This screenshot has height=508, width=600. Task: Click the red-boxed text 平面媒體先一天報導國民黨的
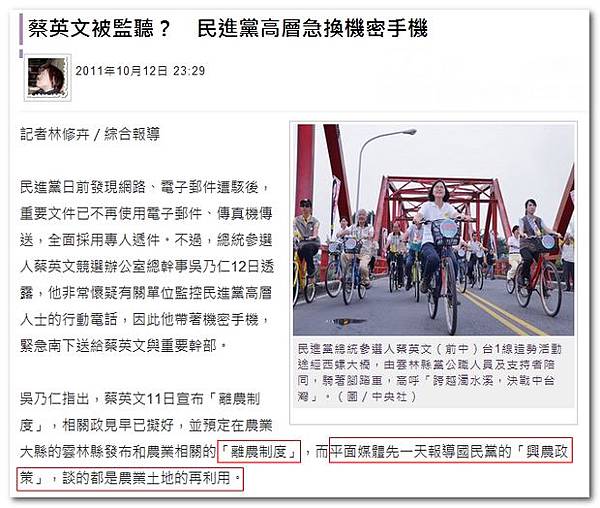(x=421, y=452)
